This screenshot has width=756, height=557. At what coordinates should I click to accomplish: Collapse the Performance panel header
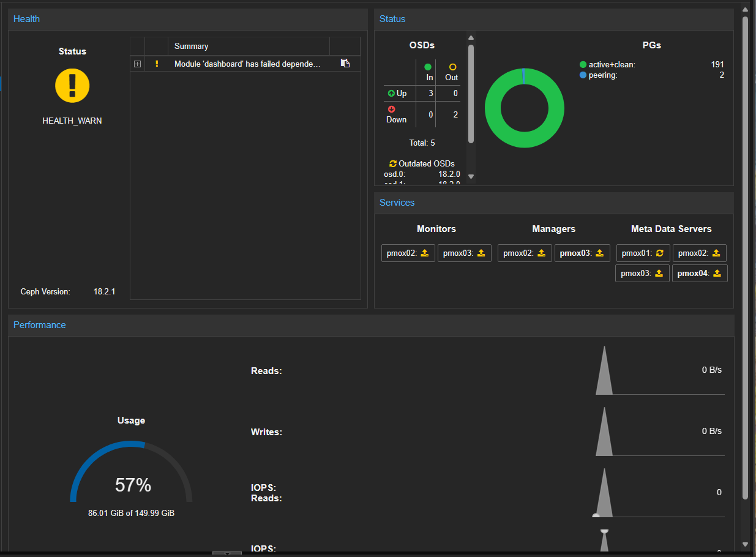pos(371,325)
